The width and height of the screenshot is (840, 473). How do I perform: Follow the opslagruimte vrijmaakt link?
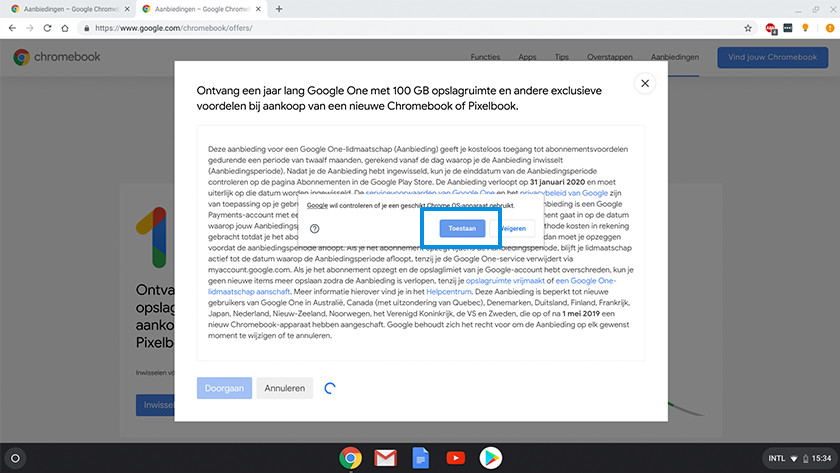coord(505,281)
